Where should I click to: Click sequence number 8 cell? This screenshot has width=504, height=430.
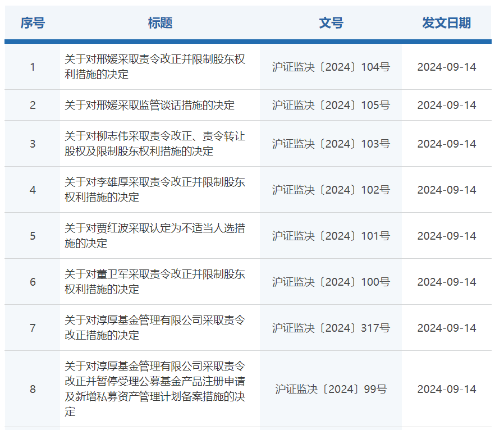[x=33, y=389]
